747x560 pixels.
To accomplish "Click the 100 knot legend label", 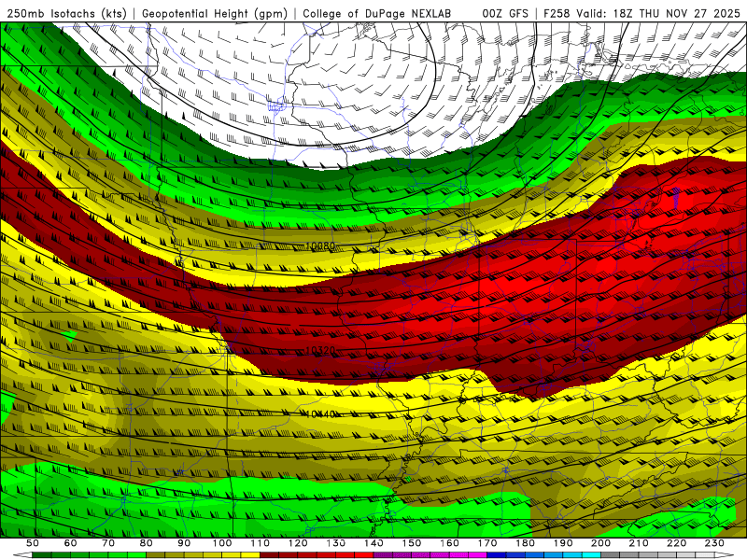I will [222, 543].
